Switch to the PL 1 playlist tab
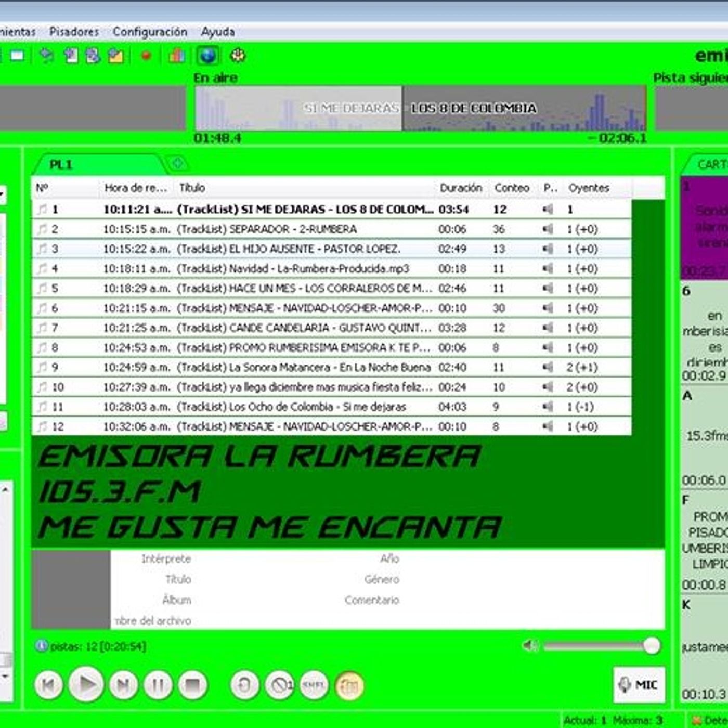The height and width of the screenshot is (728, 728). pyautogui.click(x=99, y=164)
